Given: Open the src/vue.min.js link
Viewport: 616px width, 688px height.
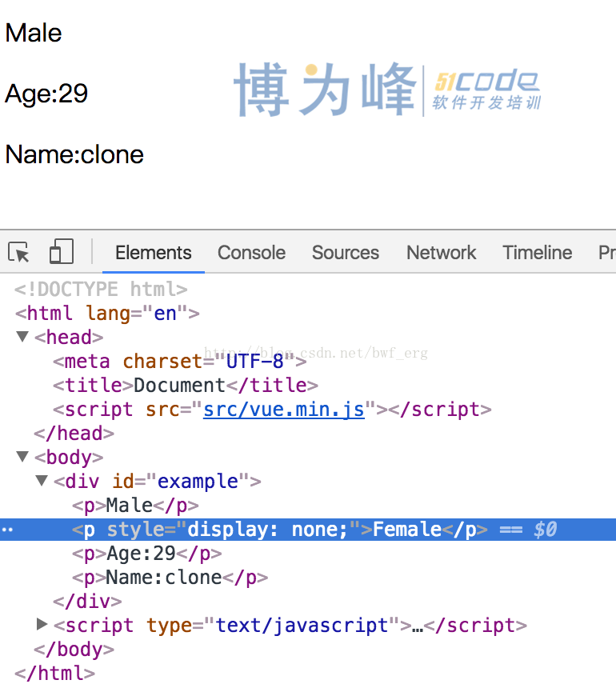Looking at the screenshot, I should pos(284,410).
